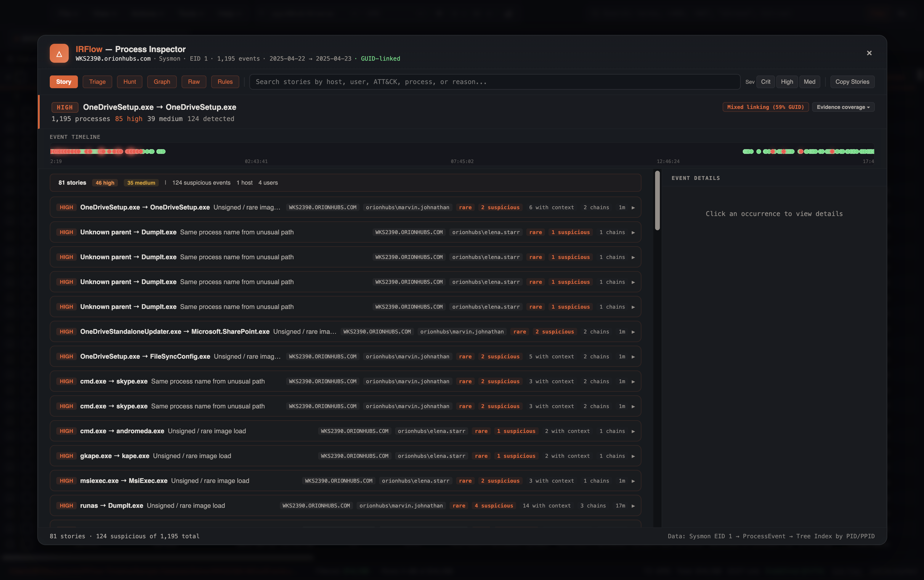Click '14 with context' on the runas row

pyautogui.click(x=546, y=506)
